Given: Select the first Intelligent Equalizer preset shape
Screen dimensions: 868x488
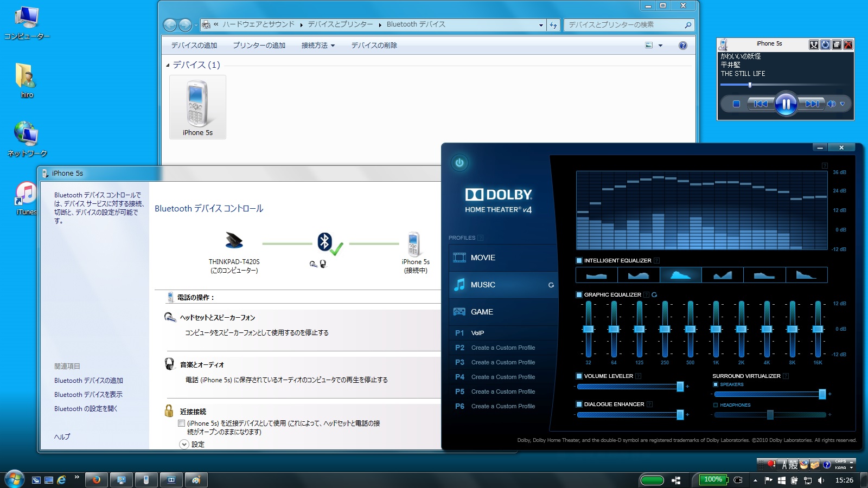Looking at the screenshot, I should point(597,275).
